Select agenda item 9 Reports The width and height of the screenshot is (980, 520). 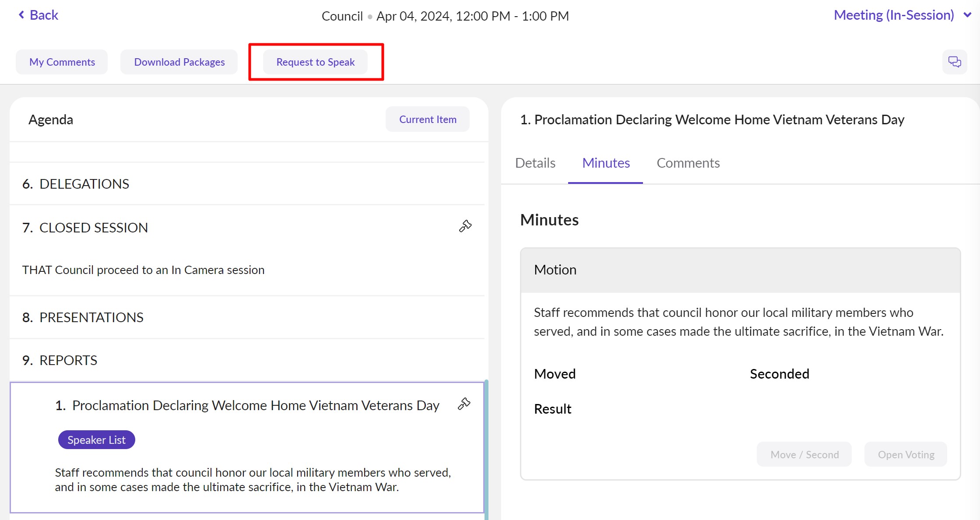[x=68, y=360]
